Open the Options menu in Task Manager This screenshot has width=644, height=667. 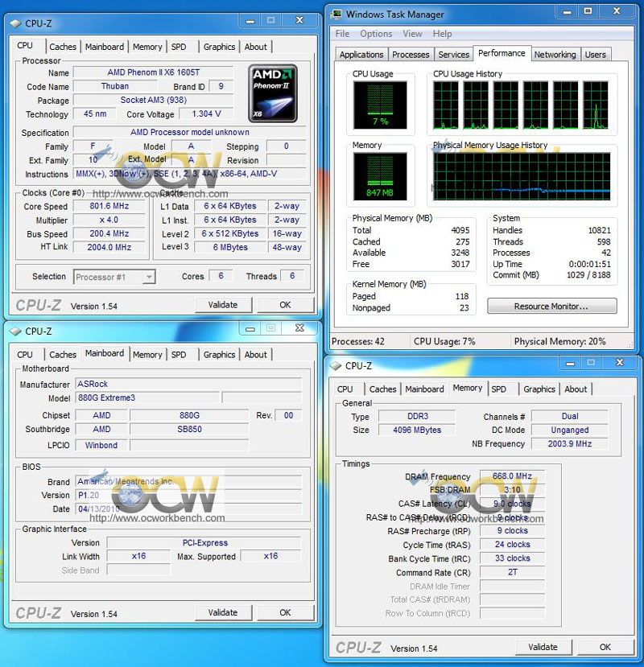(376, 34)
